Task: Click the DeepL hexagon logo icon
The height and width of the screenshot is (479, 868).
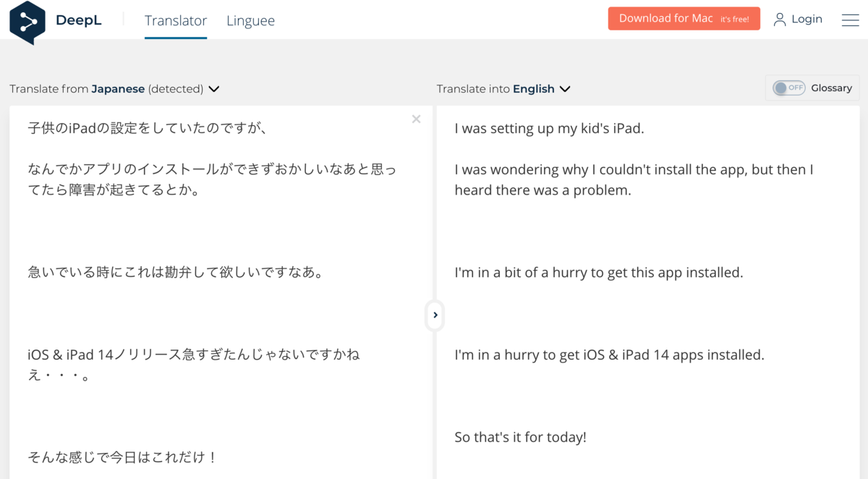Action: pyautogui.click(x=28, y=22)
